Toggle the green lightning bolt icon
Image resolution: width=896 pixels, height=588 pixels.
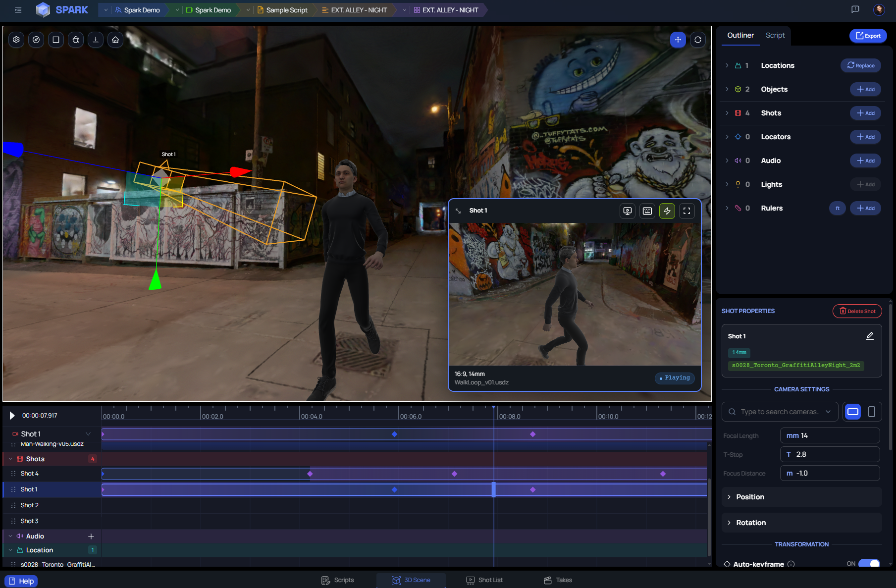tap(667, 211)
